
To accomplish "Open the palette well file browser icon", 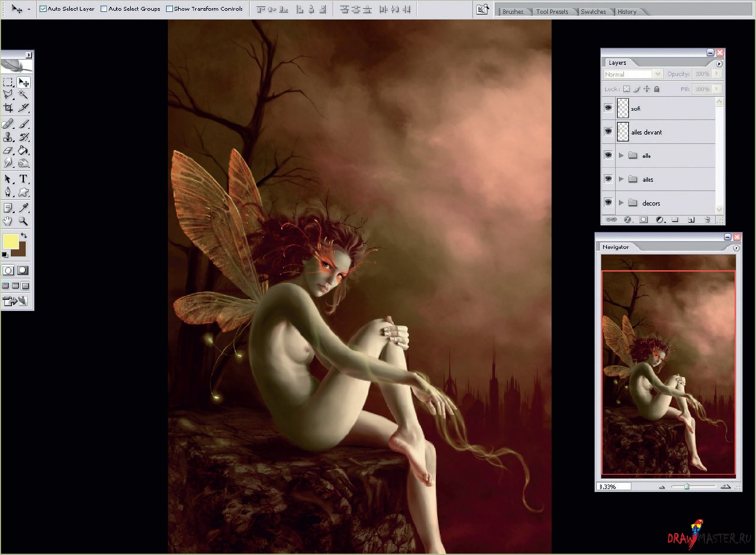I will [x=482, y=9].
